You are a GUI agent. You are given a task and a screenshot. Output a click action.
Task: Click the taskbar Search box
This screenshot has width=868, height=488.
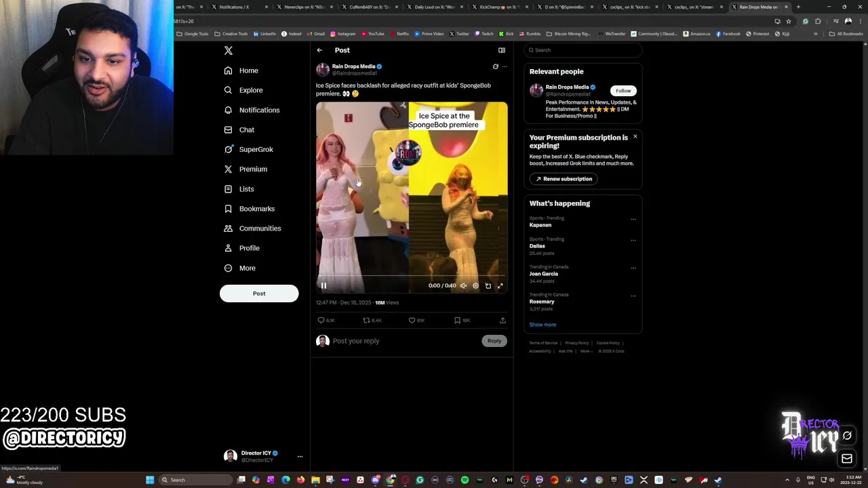[196, 480]
